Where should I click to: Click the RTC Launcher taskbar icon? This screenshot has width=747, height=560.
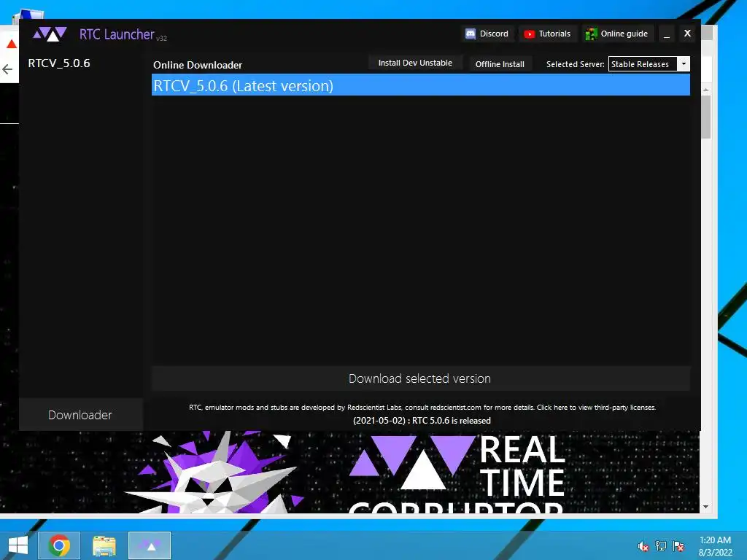pos(150,545)
